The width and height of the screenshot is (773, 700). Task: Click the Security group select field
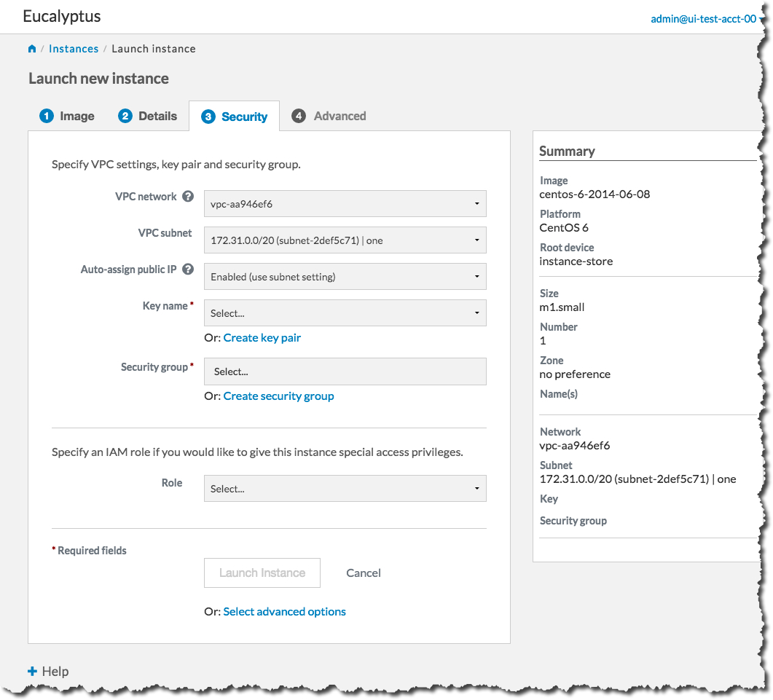(x=345, y=371)
